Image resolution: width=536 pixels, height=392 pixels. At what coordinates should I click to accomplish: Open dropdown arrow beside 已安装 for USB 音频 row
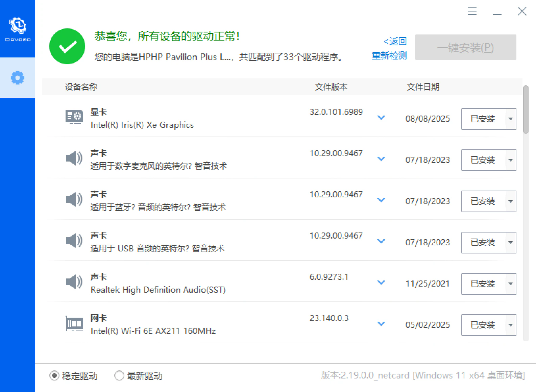pos(510,243)
